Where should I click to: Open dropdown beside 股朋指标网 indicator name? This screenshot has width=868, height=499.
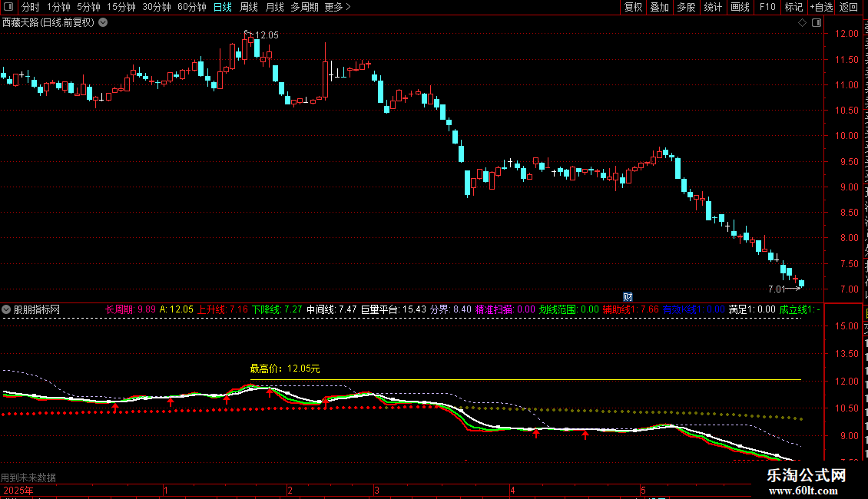pyautogui.click(x=6, y=310)
